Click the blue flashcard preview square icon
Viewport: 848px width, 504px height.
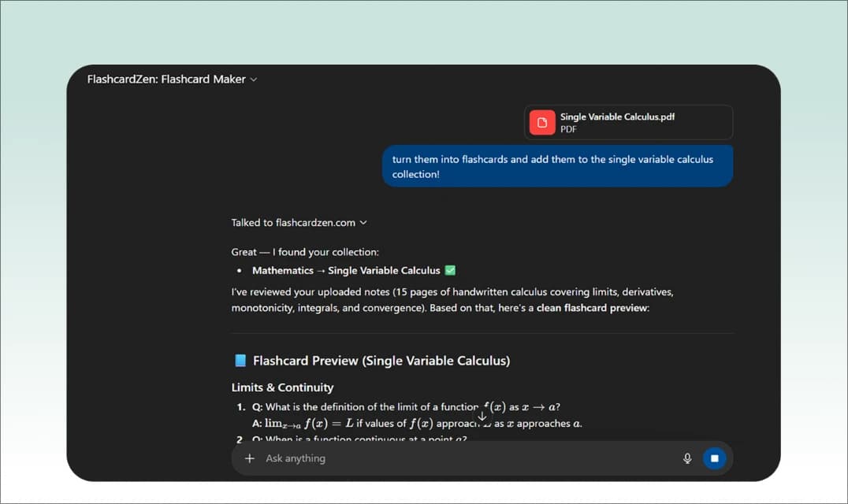(x=238, y=360)
